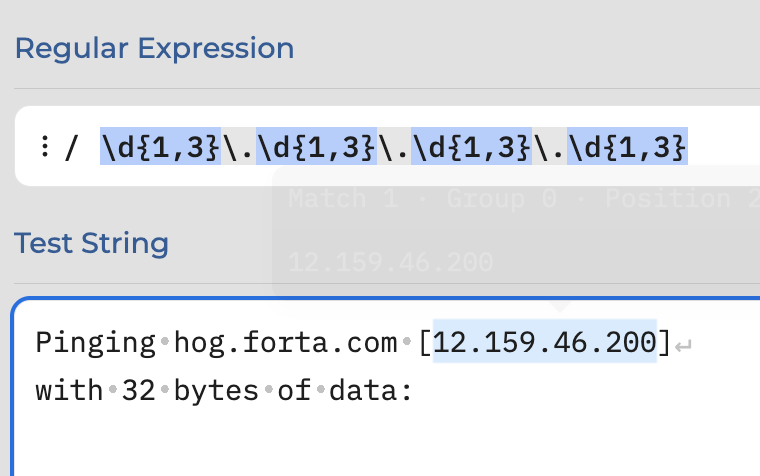The image size is (760, 476).
Task: Click the line break arrow symbol after the bracket
Action: pos(683,346)
